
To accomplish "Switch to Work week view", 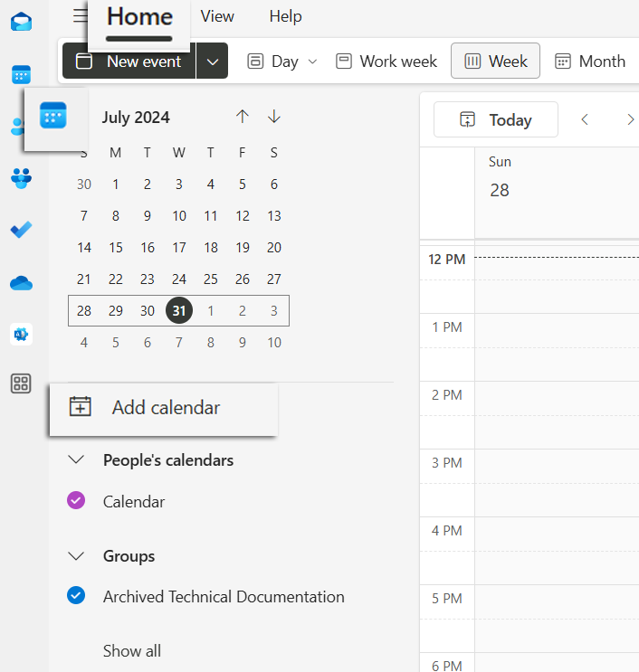I will click(386, 62).
